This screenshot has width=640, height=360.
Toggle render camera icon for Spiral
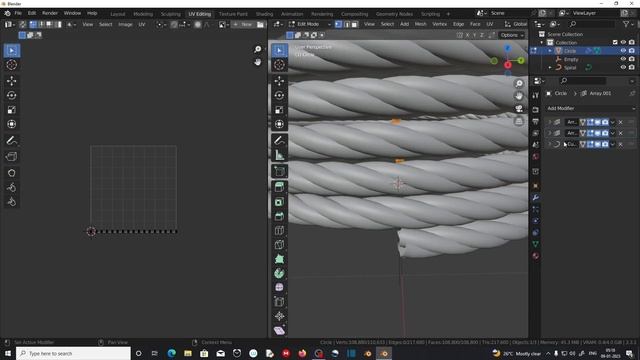tap(631, 67)
